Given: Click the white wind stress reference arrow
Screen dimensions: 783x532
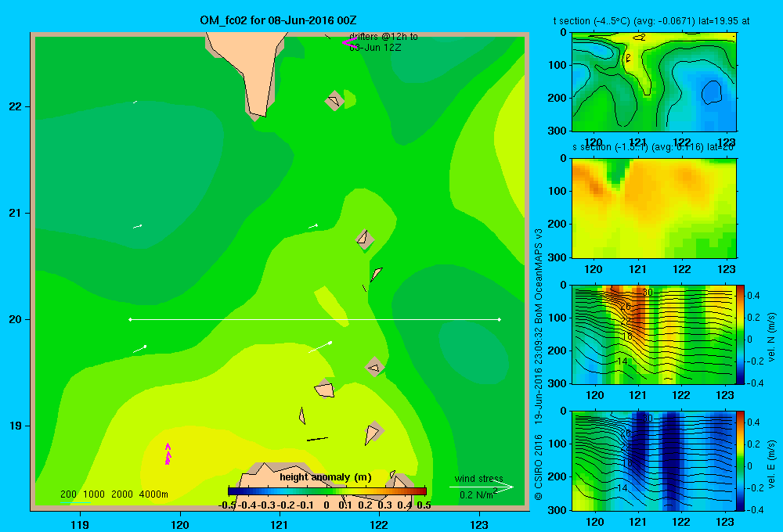Looking at the screenshot, I should tap(481, 487).
